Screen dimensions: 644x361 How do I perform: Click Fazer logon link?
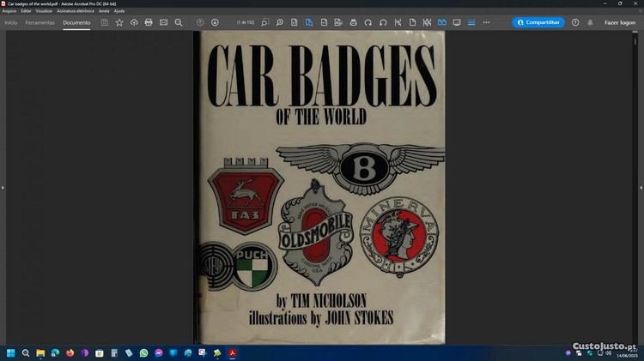(x=620, y=22)
